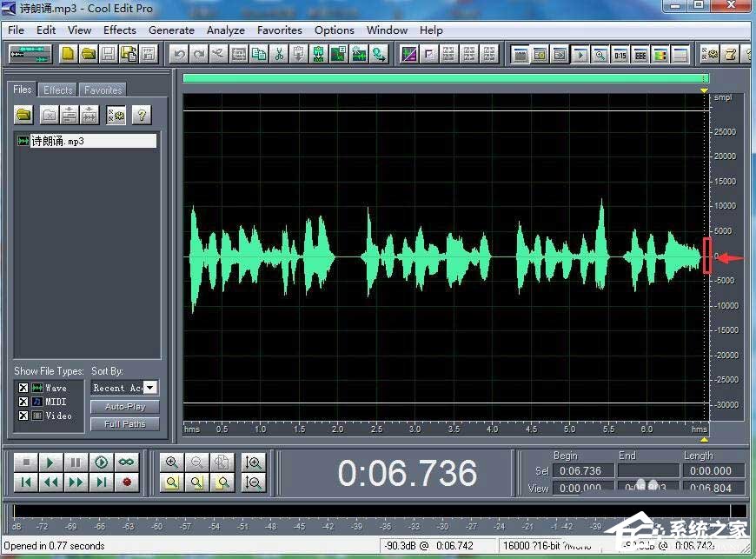Toggle the Video file type checkbox
The image size is (756, 559).
click(x=23, y=416)
